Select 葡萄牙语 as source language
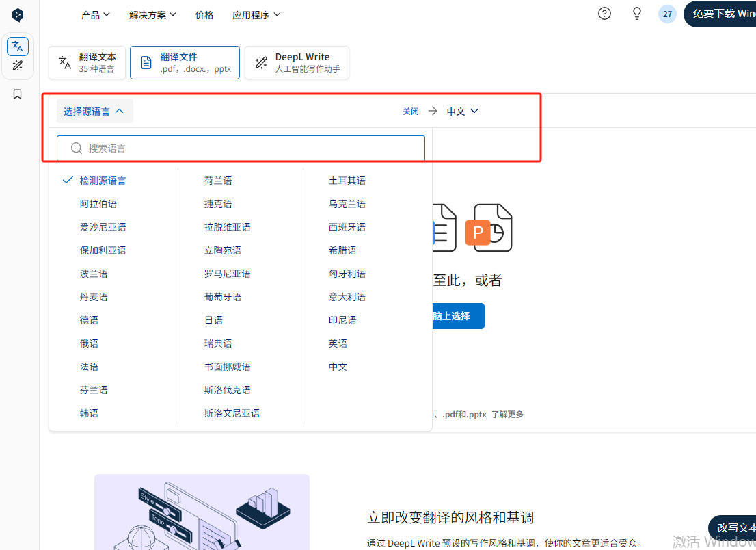Screen dimensions: 756x550 (223, 296)
